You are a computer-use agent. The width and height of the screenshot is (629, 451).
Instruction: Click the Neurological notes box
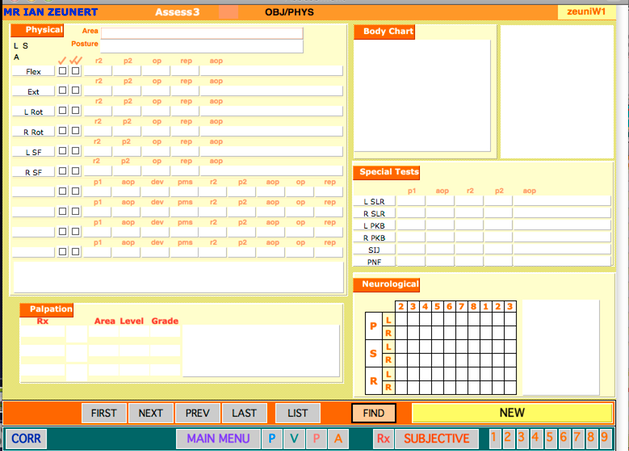pyautogui.click(x=561, y=347)
